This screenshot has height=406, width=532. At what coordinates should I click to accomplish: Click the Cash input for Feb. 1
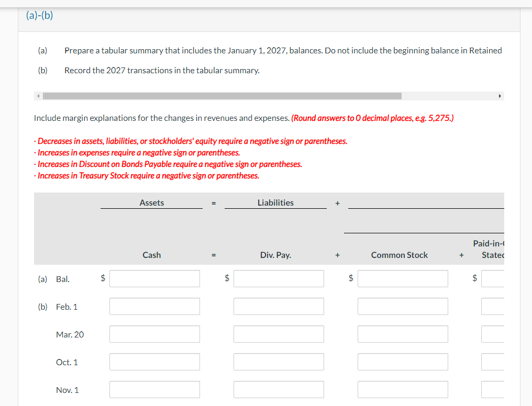point(154,306)
